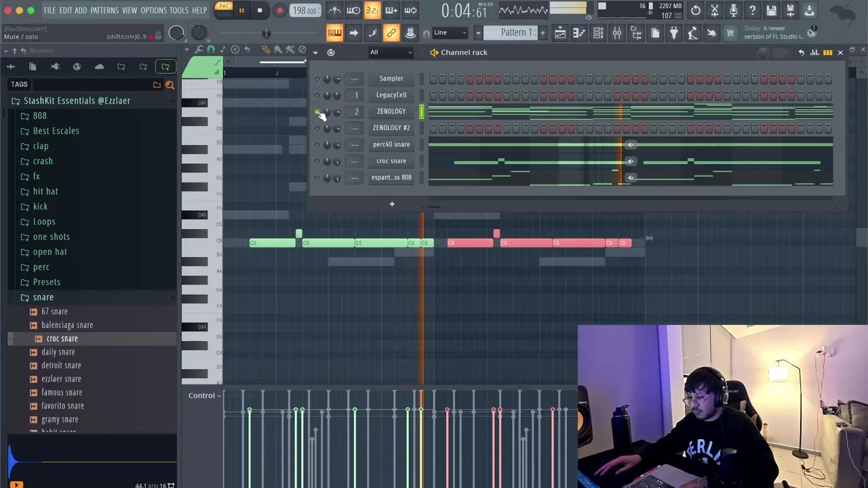Screen dimensions: 868x488
Task: Select the croc snare sample file
Action: click(62, 338)
